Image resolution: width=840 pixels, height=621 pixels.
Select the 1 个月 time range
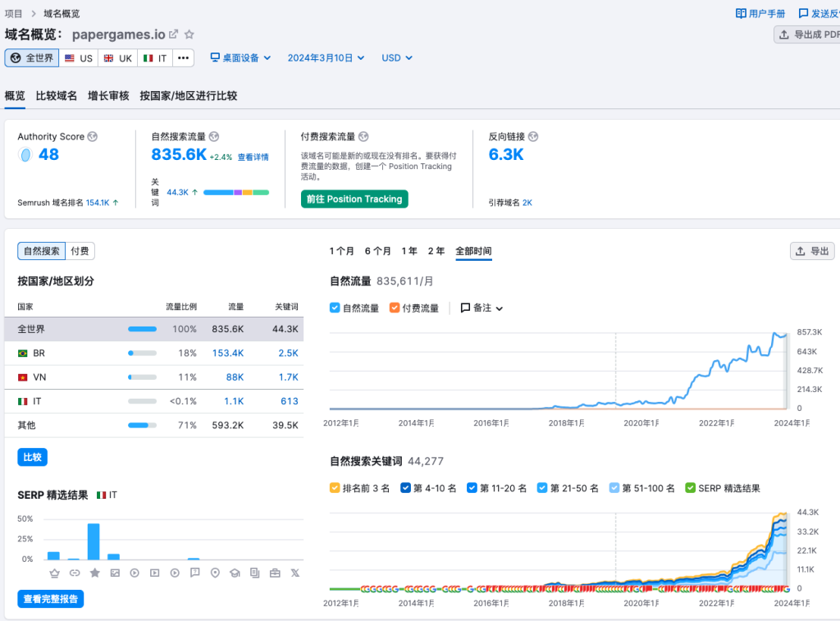(x=341, y=251)
